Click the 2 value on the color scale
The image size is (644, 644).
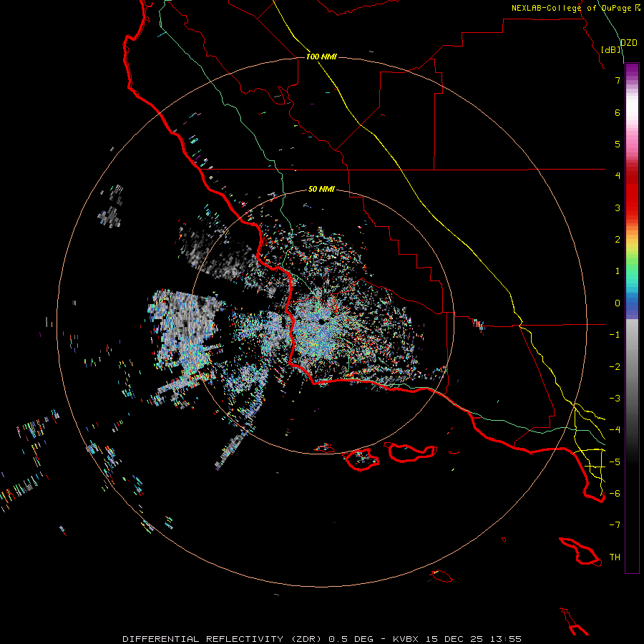pos(618,240)
